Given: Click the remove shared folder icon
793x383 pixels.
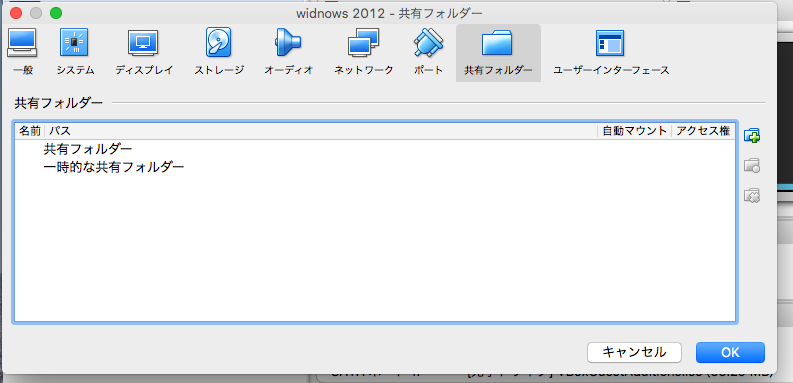Looking at the screenshot, I should pyautogui.click(x=752, y=195).
